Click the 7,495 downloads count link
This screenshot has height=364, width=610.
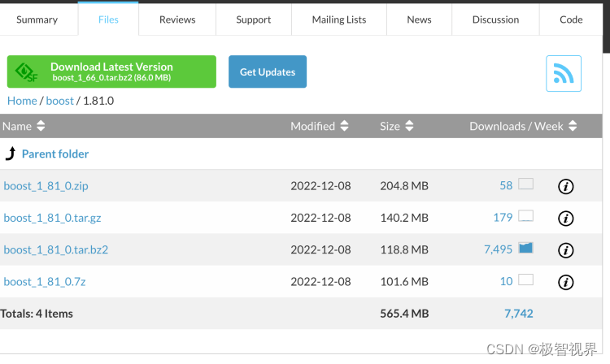click(499, 249)
